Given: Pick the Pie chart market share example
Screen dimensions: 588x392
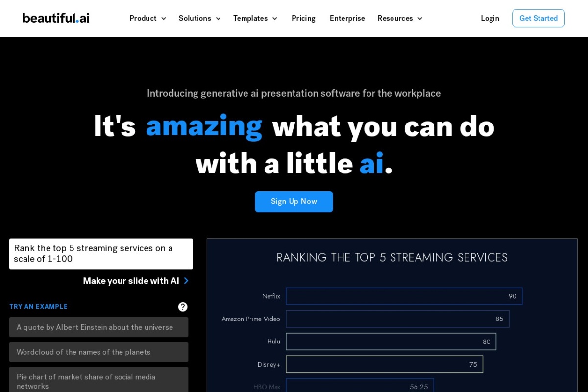Looking at the screenshot, I should tap(98, 381).
